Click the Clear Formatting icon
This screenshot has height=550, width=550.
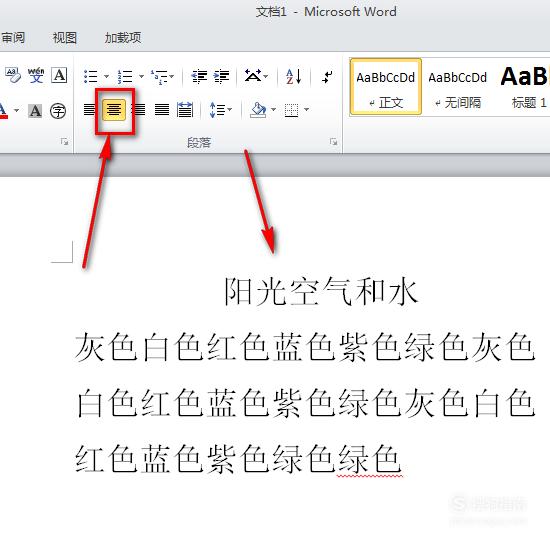coord(13,75)
